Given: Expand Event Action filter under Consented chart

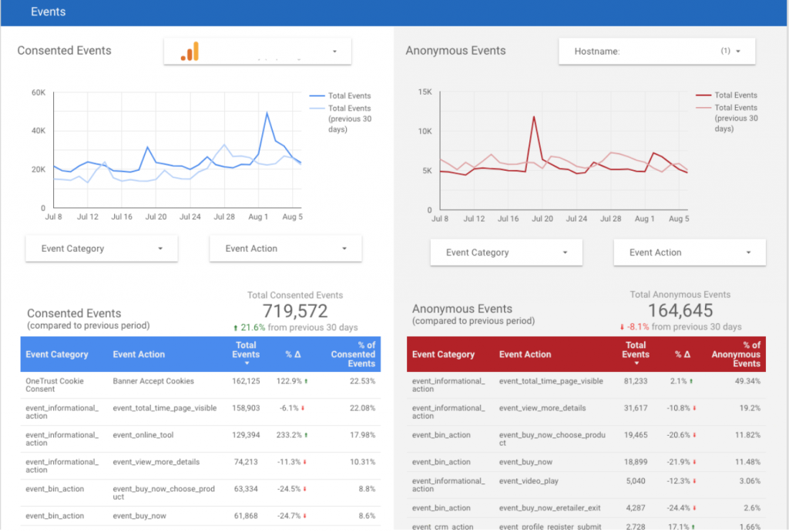Looking at the screenshot, I should coord(285,249).
